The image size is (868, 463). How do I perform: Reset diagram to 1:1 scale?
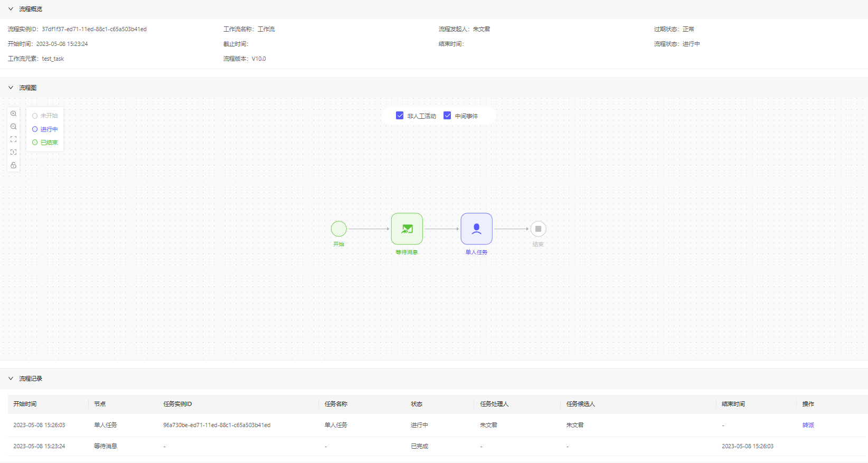pyautogui.click(x=14, y=152)
